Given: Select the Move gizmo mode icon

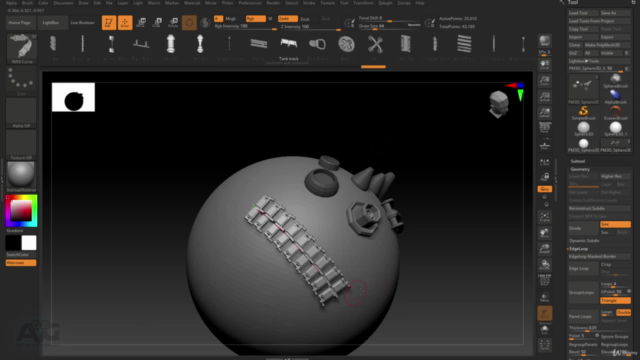Looking at the screenshot, I should pyautogui.click(x=141, y=22).
